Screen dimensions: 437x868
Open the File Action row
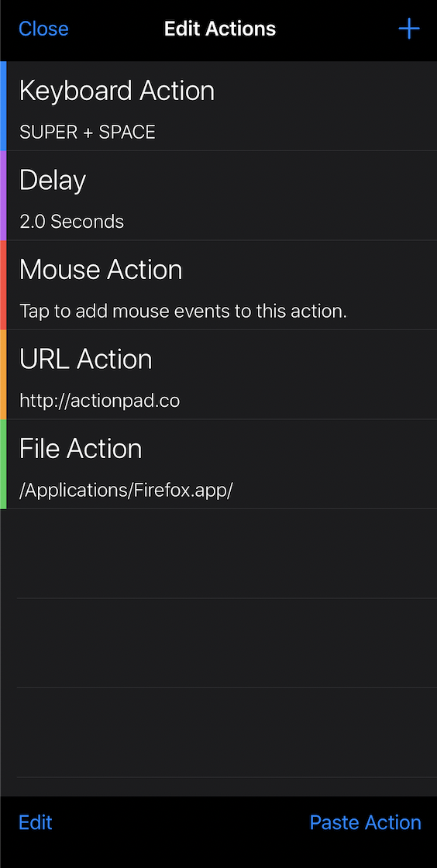point(218,464)
